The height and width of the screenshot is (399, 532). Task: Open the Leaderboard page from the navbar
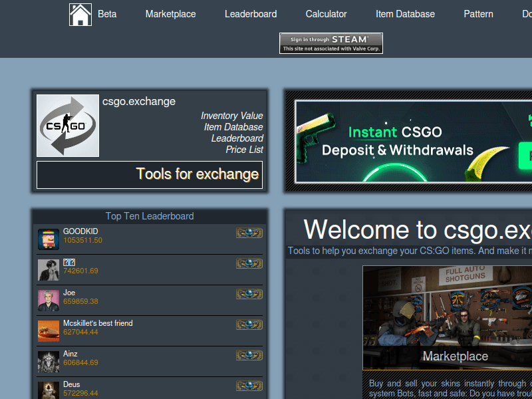[x=251, y=14]
